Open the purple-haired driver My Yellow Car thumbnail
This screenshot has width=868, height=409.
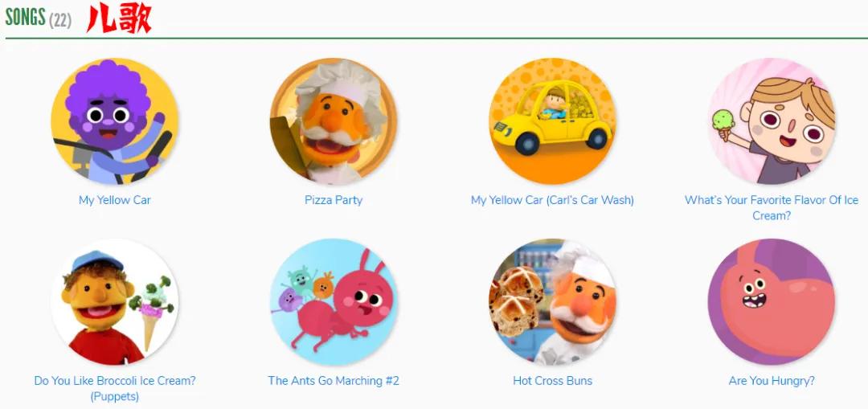click(x=115, y=121)
